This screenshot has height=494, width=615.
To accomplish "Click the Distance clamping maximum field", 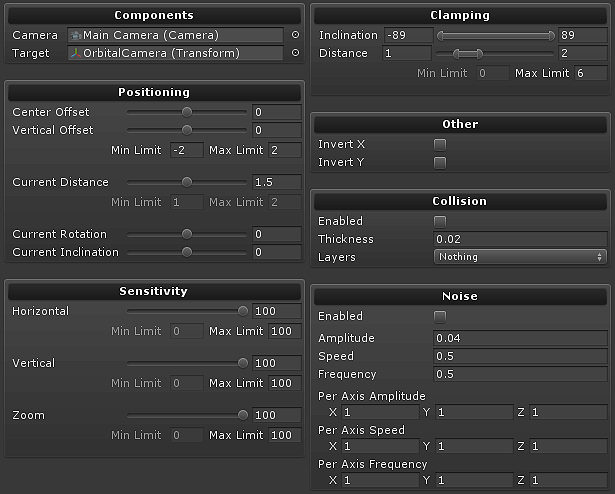I will coord(582,53).
